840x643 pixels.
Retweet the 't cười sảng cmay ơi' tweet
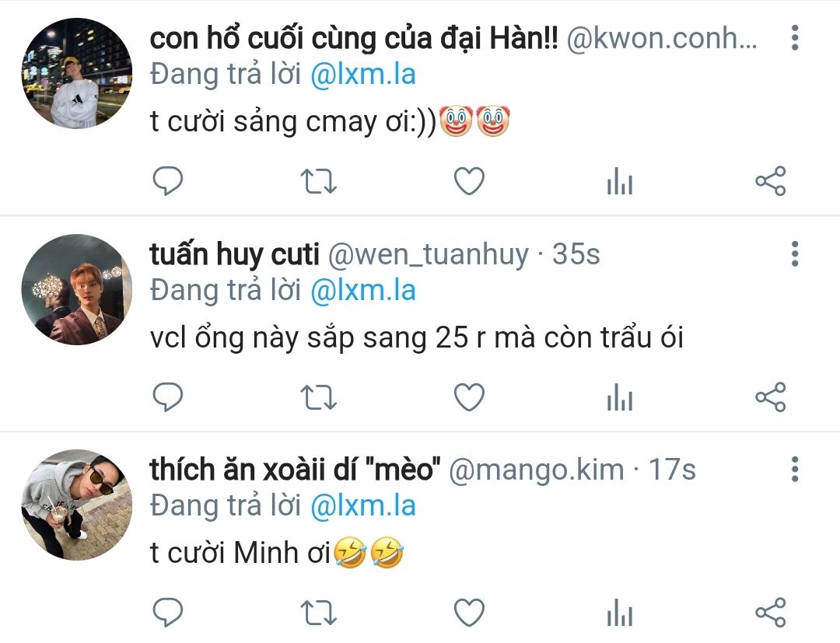point(318,181)
